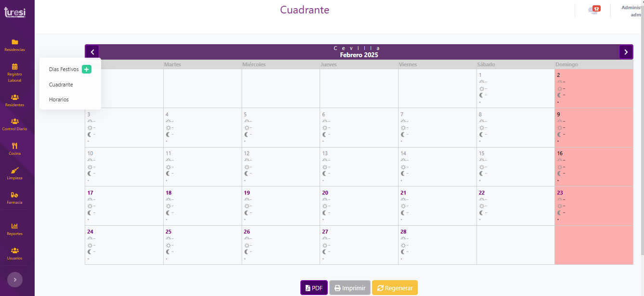Image resolution: width=644 pixels, height=296 pixels.
Task: Open Registro Laboral calendar icon
Action: [x=14, y=67]
